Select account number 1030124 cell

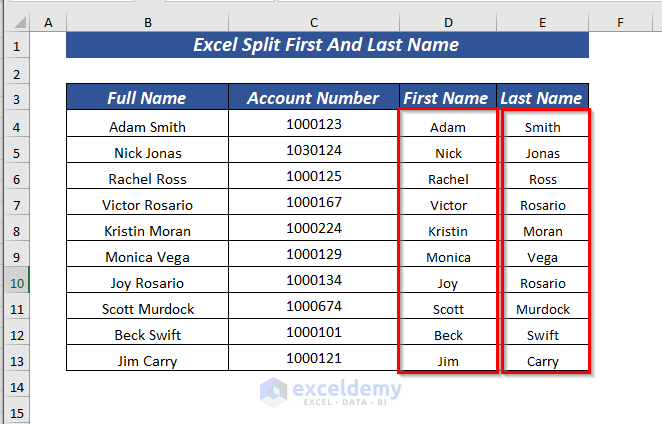click(x=313, y=151)
